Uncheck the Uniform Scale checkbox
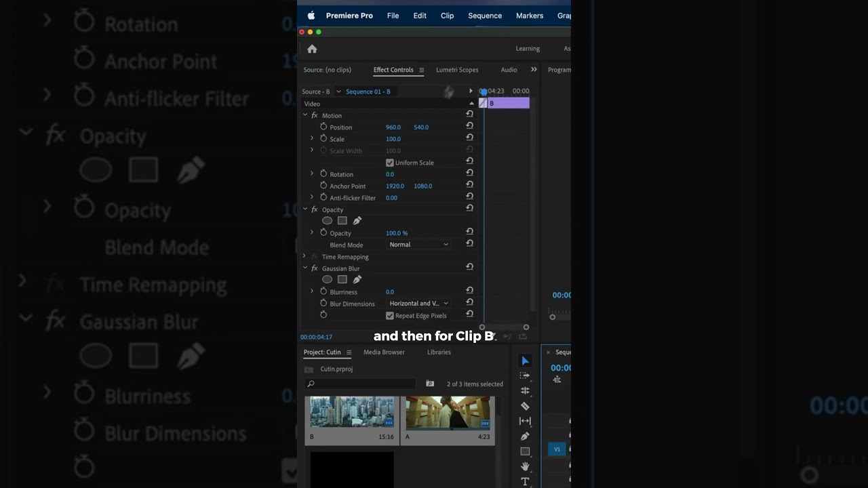This screenshot has width=868, height=488. (x=390, y=163)
